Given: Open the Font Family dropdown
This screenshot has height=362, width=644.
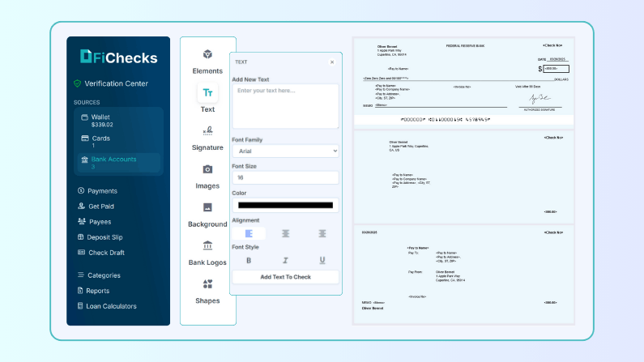Looking at the screenshot, I should pyautogui.click(x=285, y=151).
